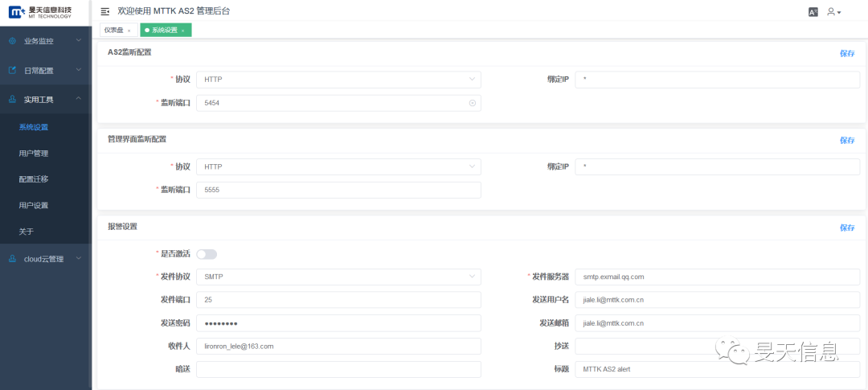The image size is (868, 390).
Task: Save the 管理界面监听配置 section
Action: (847, 140)
